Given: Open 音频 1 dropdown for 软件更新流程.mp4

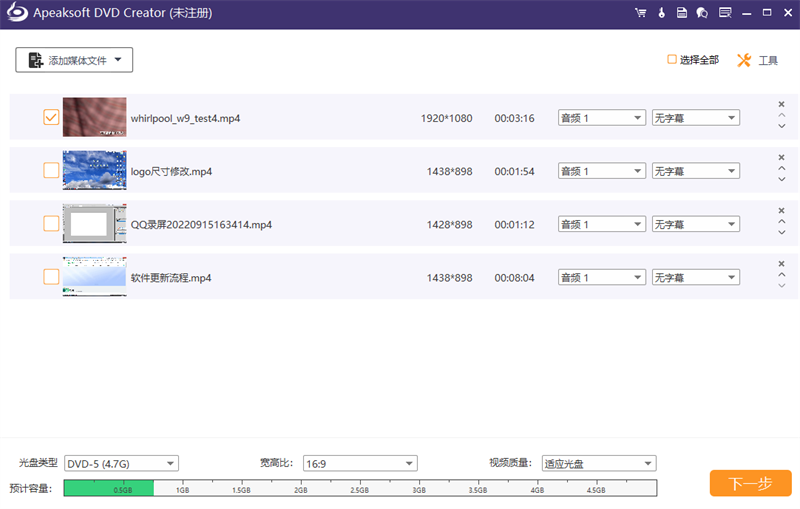Looking at the screenshot, I should (602, 277).
